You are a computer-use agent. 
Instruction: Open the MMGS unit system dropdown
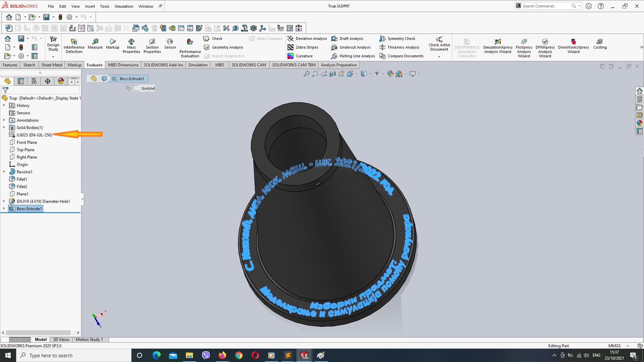(628, 346)
